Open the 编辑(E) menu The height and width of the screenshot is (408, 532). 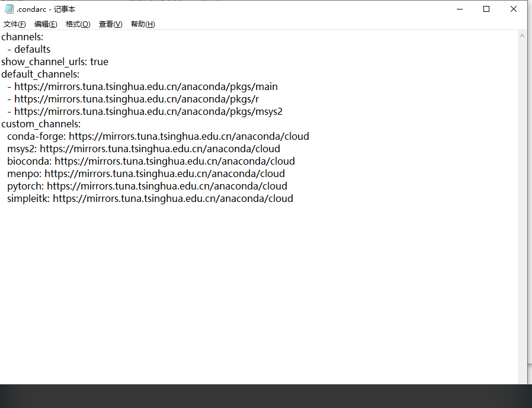point(46,24)
